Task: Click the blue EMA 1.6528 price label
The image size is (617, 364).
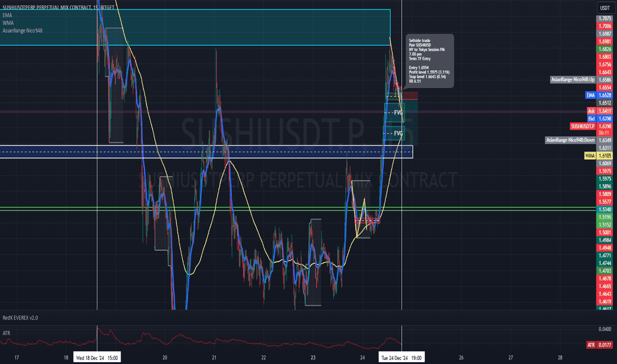Action: [599, 95]
